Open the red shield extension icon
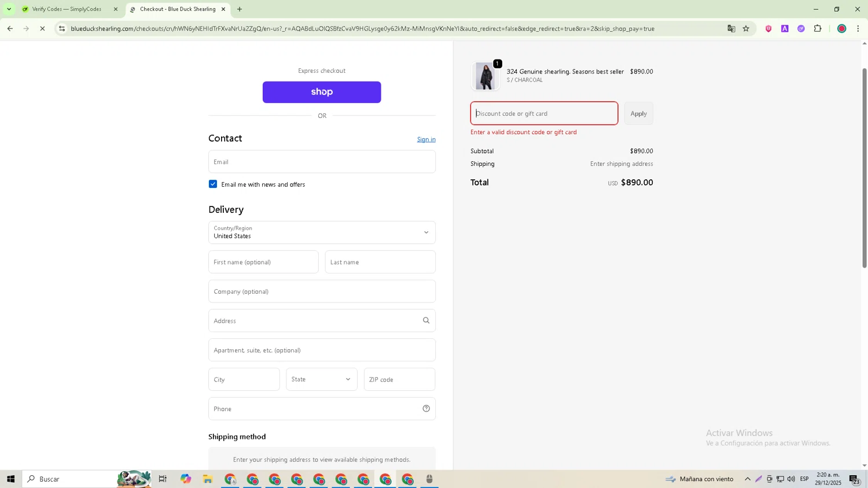Image resolution: width=868 pixels, height=488 pixels. [x=768, y=28]
